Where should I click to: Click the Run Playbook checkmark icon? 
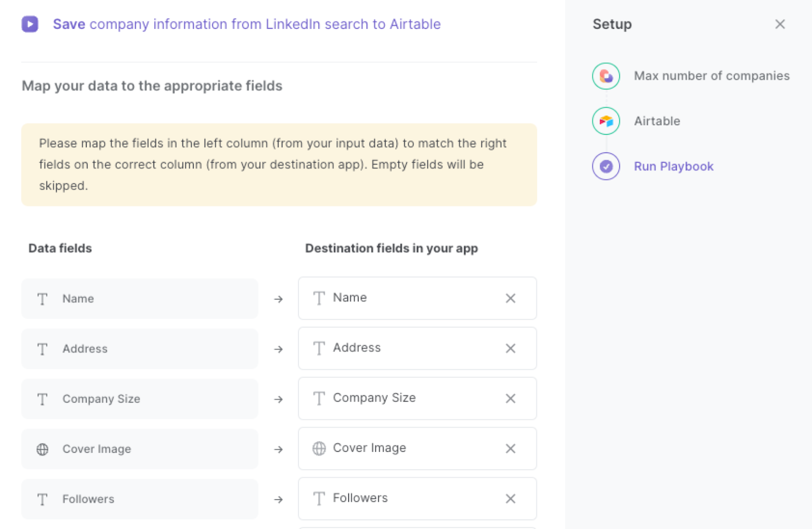[x=606, y=166]
